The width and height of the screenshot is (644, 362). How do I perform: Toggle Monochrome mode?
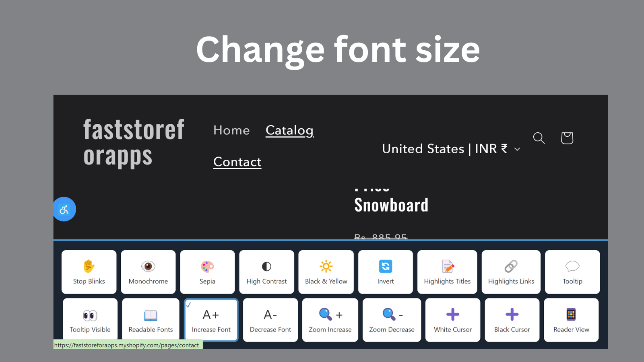(x=148, y=272)
